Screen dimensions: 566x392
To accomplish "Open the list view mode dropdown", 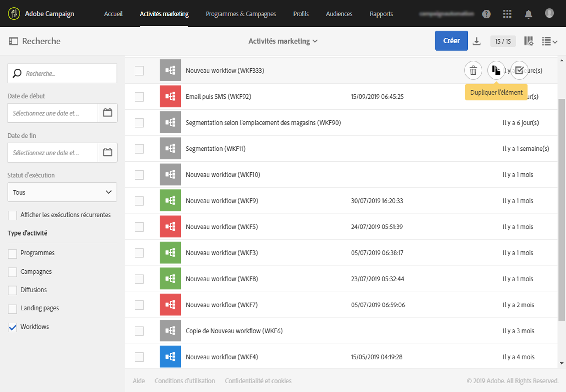I will pos(550,41).
